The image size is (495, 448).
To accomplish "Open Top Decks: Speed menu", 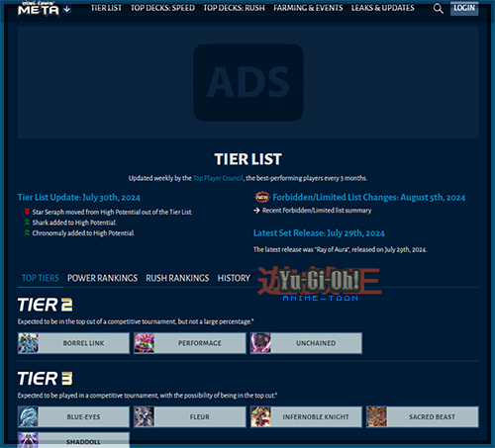I will [x=162, y=8].
